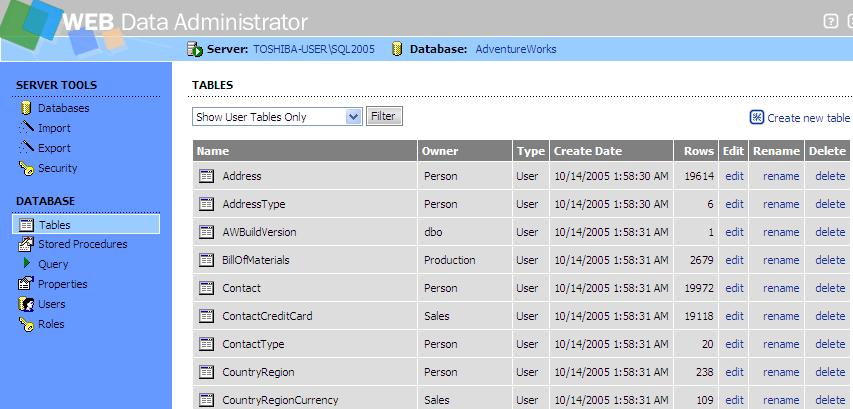Click the table icon beside BillOfMaterials
Screen dimensions: 853x409
[206, 260]
